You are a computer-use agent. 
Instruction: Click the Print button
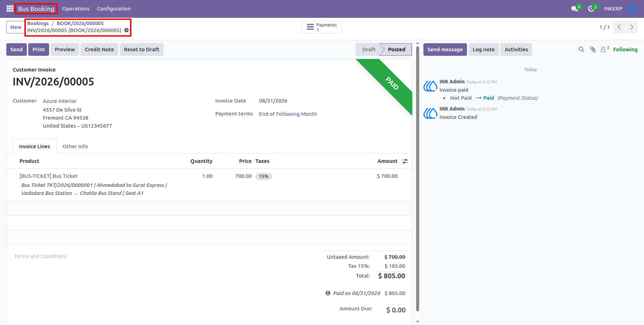pyautogui.click(x=39, y=50)
